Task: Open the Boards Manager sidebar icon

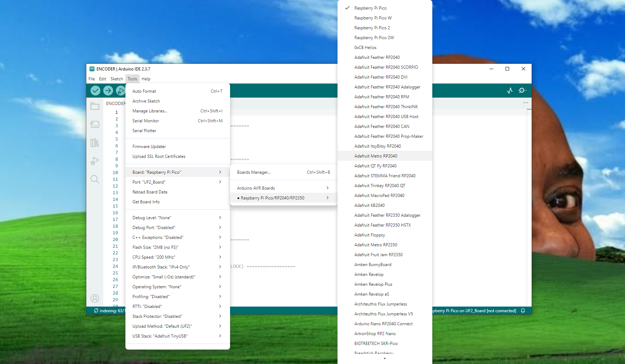Action: point(95,124)
